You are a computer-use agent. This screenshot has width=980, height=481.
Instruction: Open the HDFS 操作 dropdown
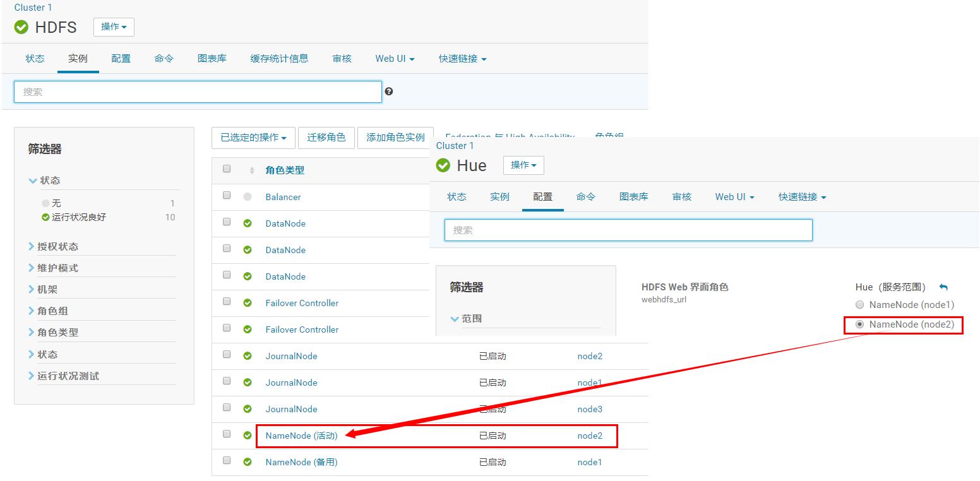114,27
